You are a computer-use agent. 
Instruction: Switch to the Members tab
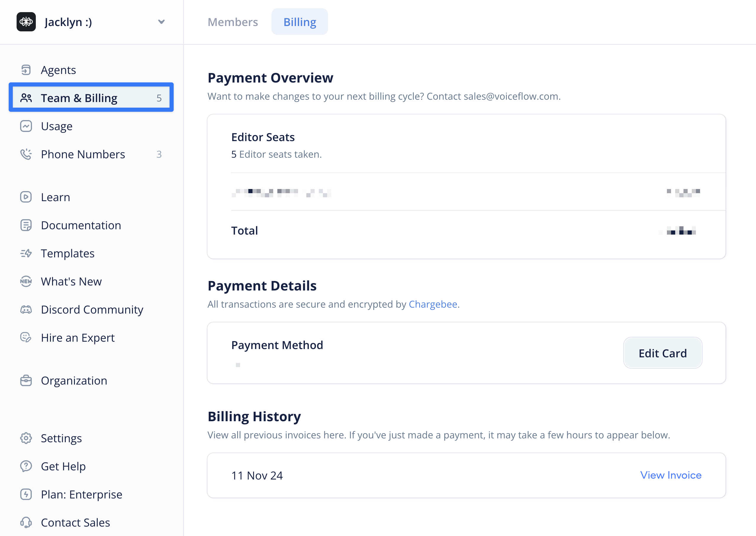click(233, 22)
